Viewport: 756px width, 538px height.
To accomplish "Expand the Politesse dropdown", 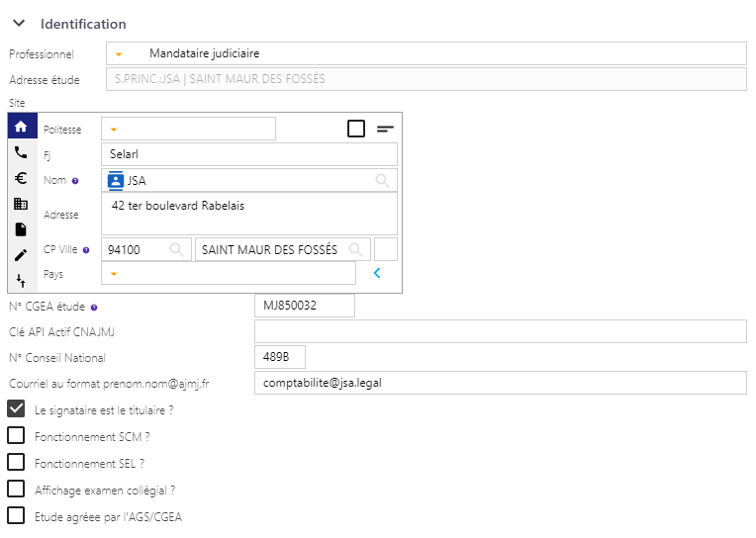I will [x=114, y=130].
